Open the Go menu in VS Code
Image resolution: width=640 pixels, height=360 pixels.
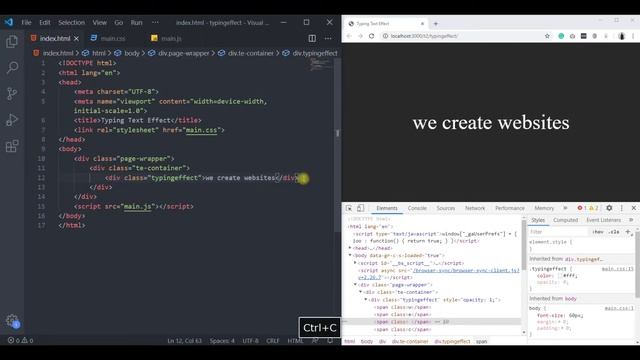118,22
